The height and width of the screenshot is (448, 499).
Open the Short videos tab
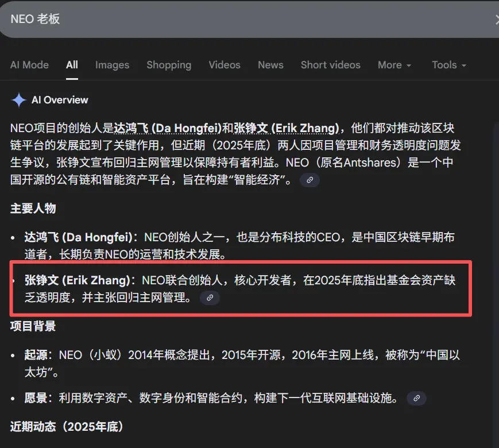[331, 65]
